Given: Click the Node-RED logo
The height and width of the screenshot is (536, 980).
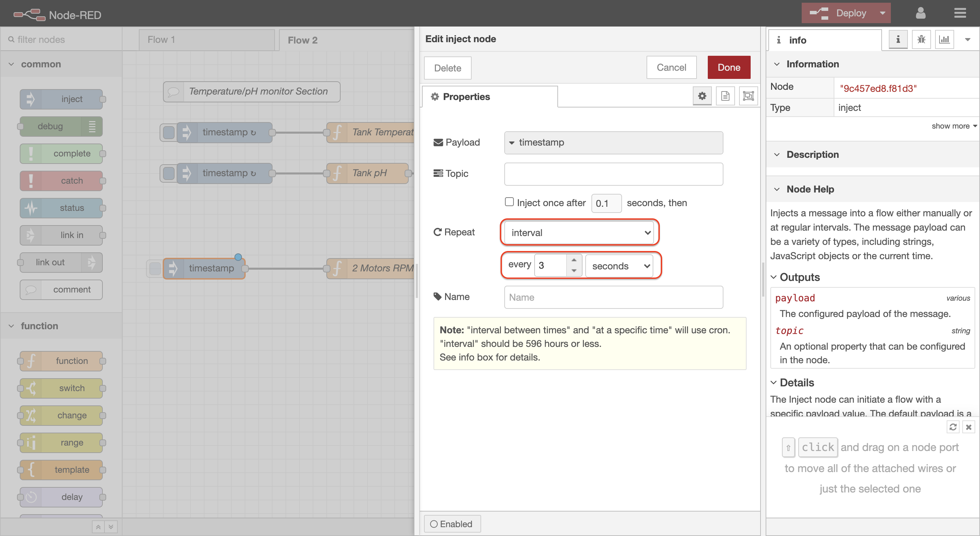Looking at the screenshot, I should point(58,15).
